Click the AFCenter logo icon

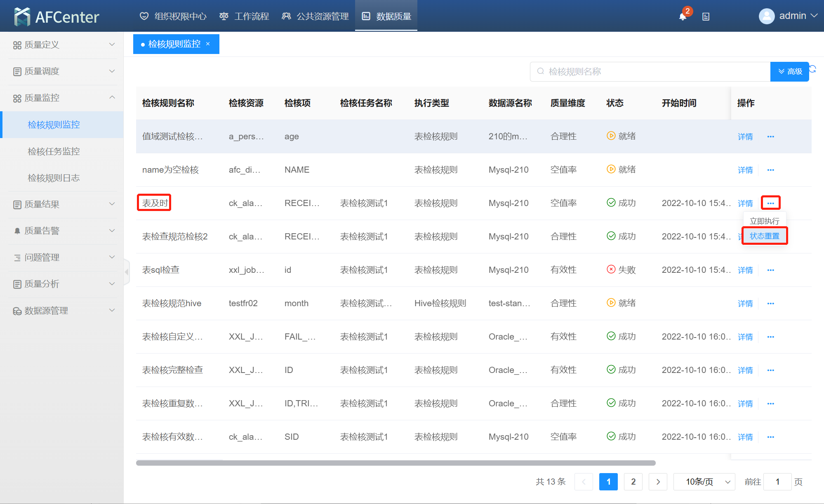click(22, 16)
